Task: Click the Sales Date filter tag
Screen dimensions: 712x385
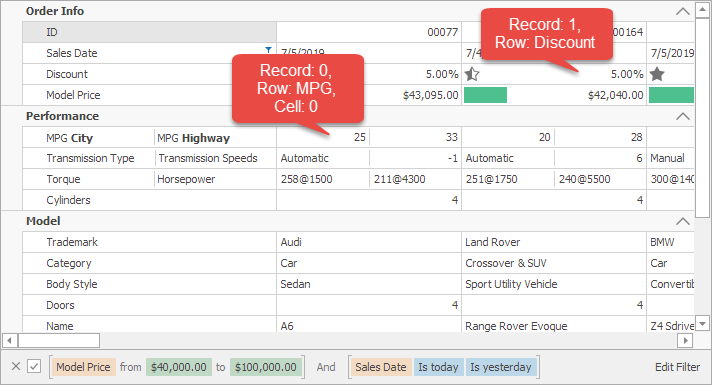Action: tap(381, 367)
